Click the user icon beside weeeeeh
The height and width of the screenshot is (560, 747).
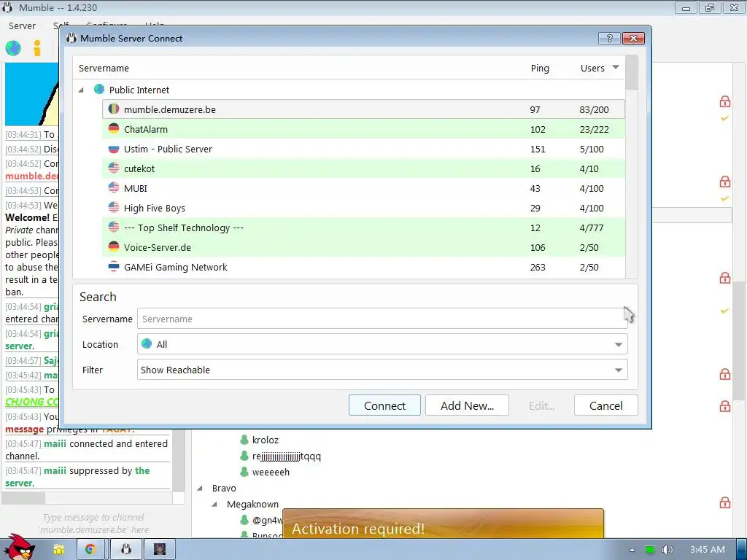(244, 472)
